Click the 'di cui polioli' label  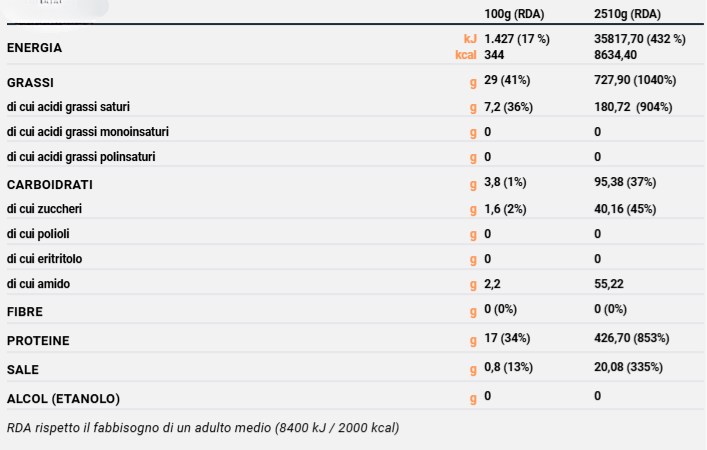[38, 234]
